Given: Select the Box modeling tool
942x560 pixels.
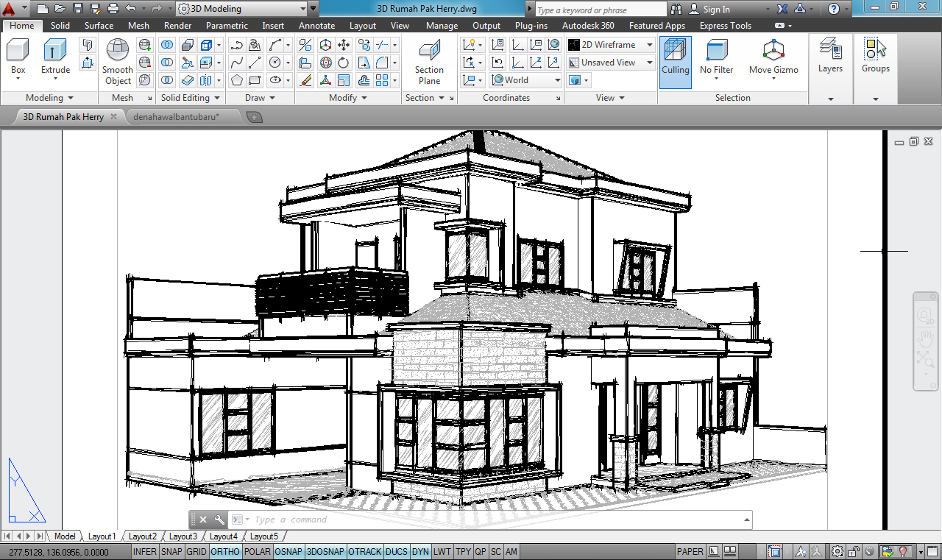Looking at the screenshot, I should tap(18, 52).
